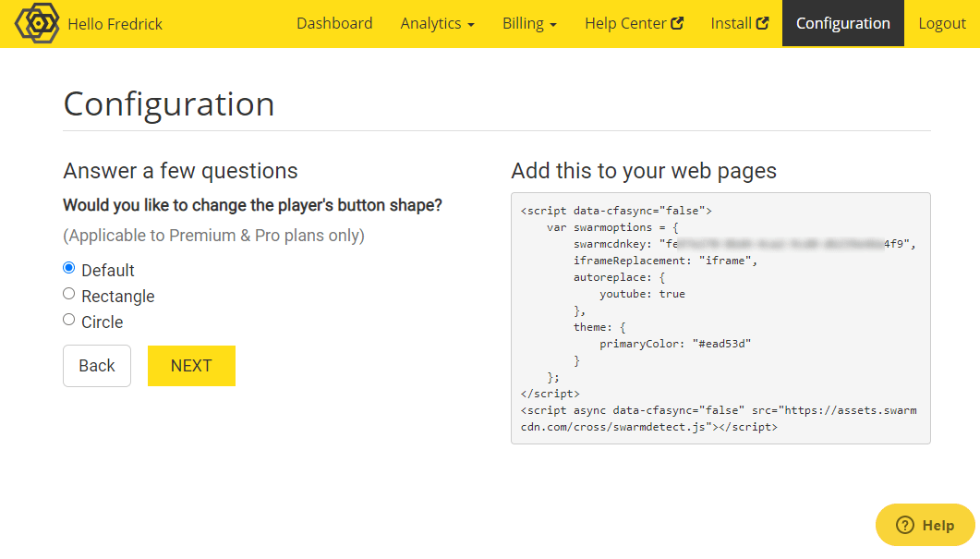The image size is (980, 559).
Task: Click the question mark icon in Help
Action: [904, 525]
